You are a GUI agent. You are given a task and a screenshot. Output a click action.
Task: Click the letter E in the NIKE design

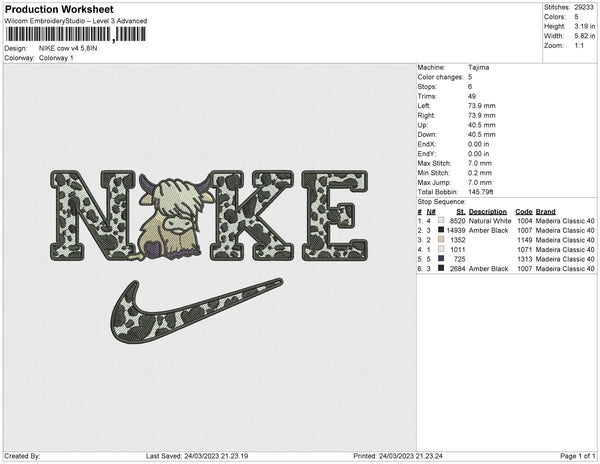335,216
